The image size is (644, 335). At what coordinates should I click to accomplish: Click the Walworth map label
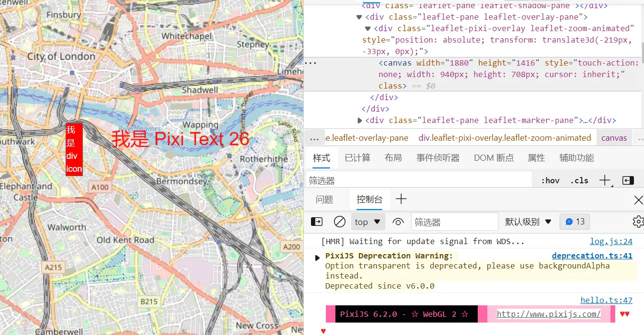click(x=67, y=227)
